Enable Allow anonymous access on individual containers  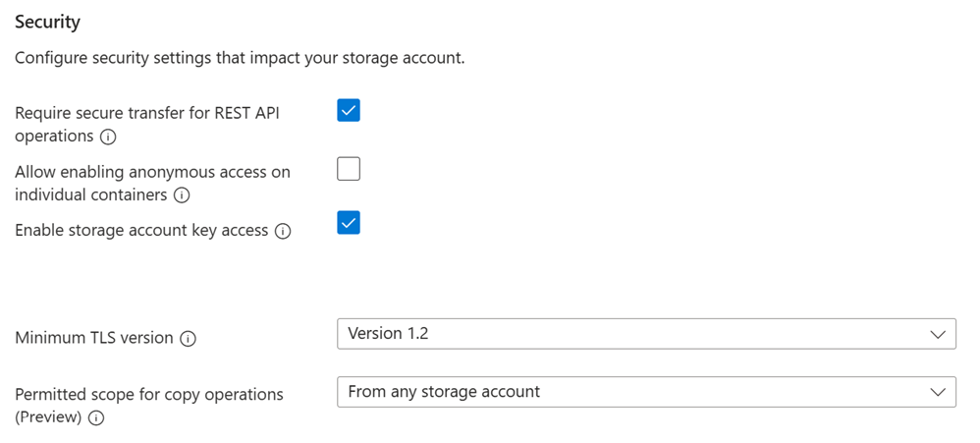click(x=349, y=169)
